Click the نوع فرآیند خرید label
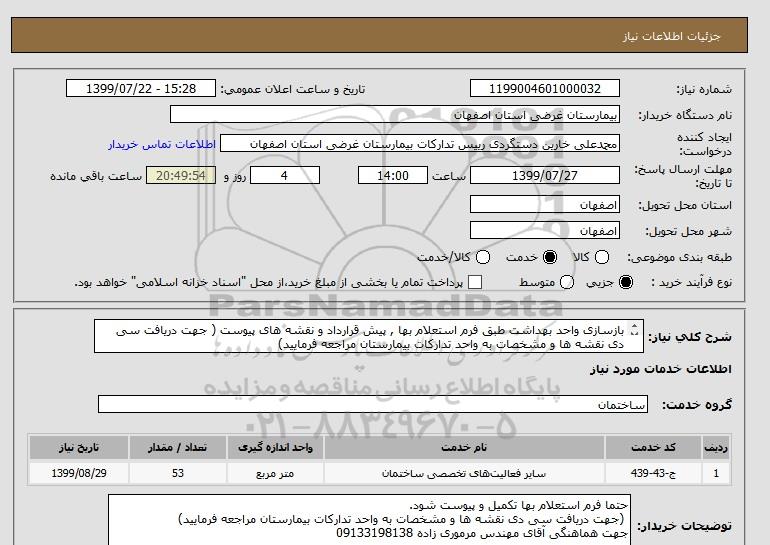This screenshot has height=545, width=770. 691,282
